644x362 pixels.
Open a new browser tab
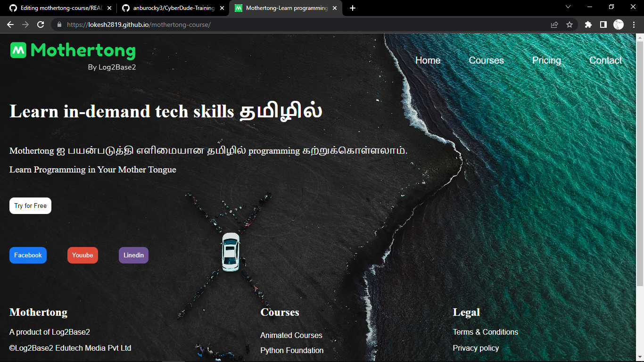[x=353, y=8]
